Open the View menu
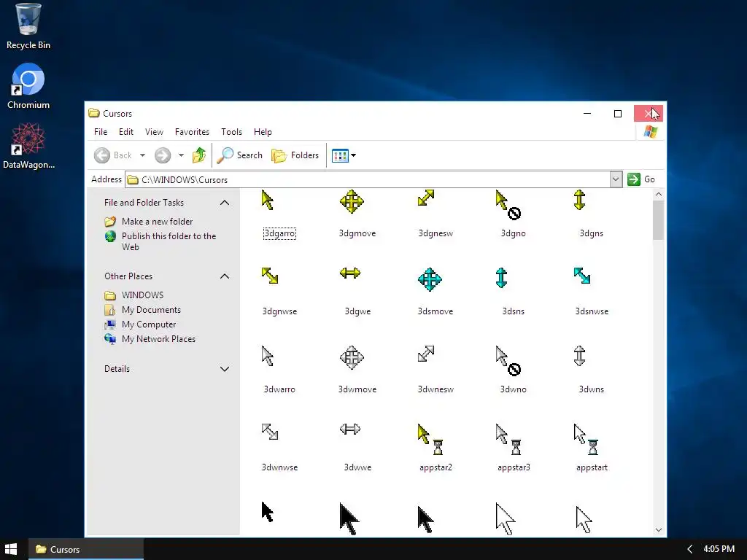This screenshot has width=747, height=560. click(154, 132)
